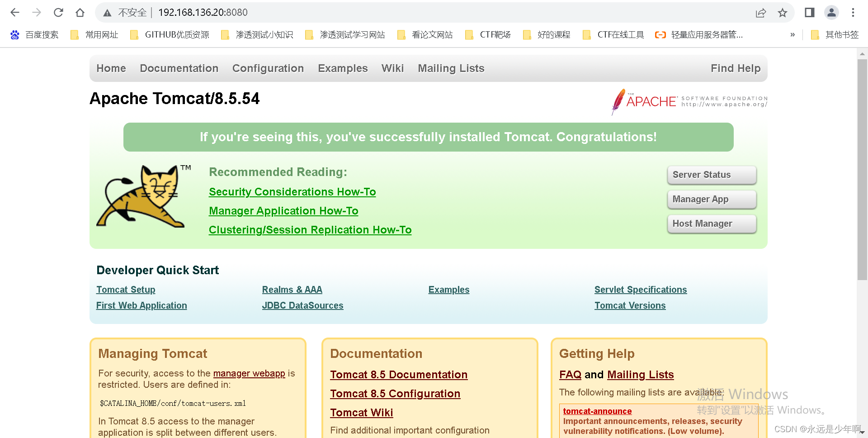The width and height of the screenshot is (868, 438).
Task: Open the side panel icon
Action: [x=810, y=13]
